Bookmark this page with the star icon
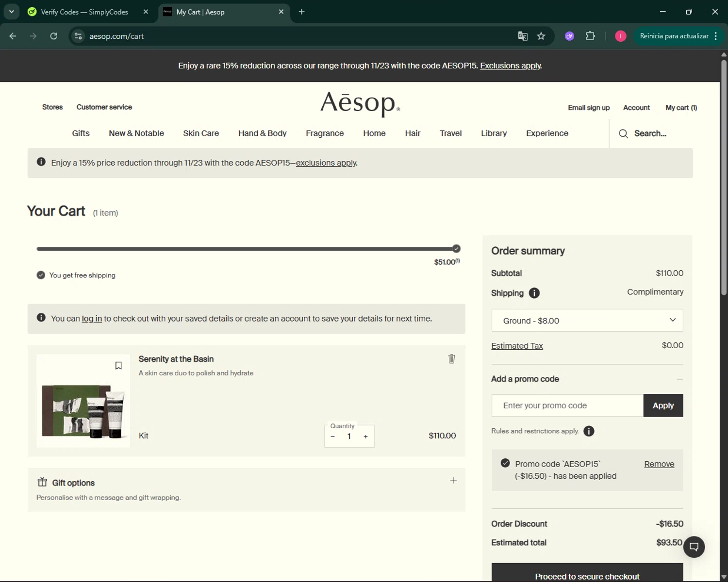The width and height of the screenshot is (728, 582). coord(541,36)
